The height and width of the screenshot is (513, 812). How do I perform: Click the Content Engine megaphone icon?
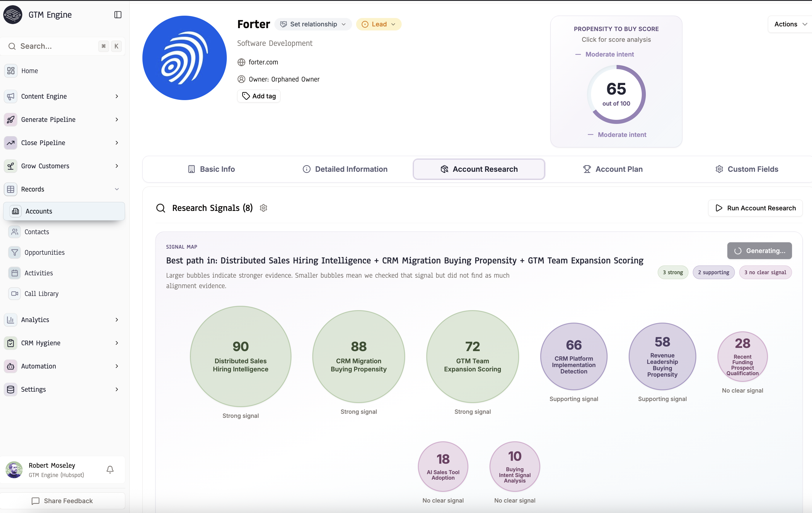[x=11, y=96]
